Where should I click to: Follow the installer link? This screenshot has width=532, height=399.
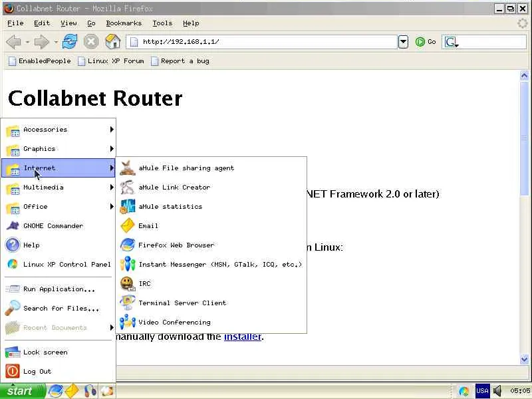(x=242, y=336)
